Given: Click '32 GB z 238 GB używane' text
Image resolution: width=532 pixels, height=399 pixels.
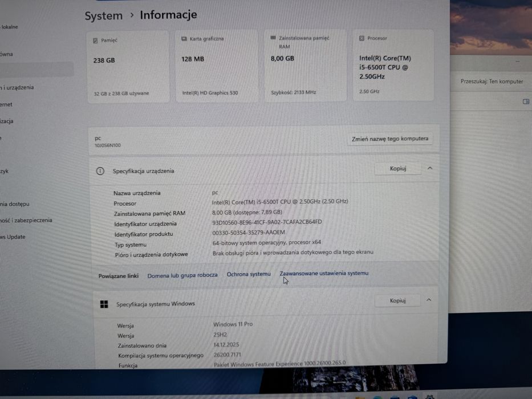Looking at the screenshot, I should (121, 93).
